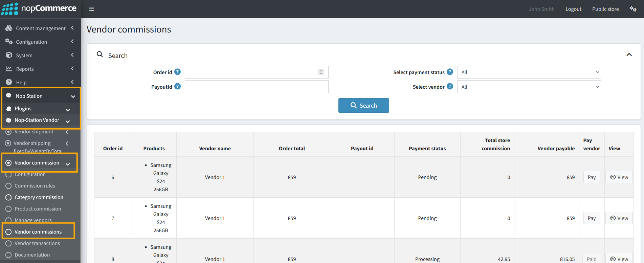Click the Nop-Station Vendor icon
The width and height of the screenshot is (644, 263).
[9, 120]
